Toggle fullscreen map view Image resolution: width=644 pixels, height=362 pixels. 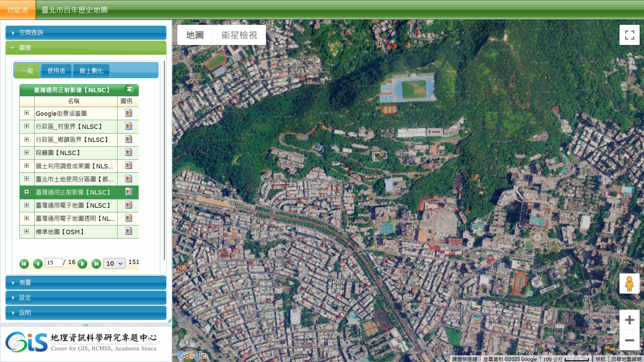pyautogui.click(x=630, y=35)
